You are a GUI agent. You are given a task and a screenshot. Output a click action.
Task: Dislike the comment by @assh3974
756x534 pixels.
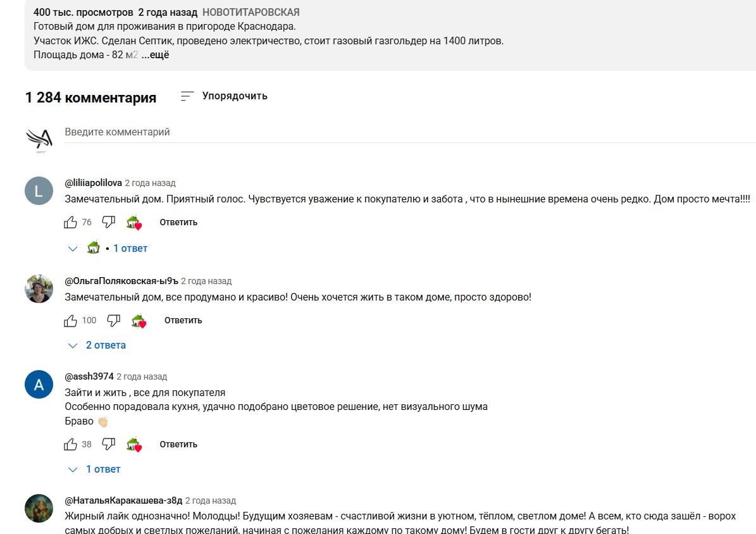pos(109,444)
